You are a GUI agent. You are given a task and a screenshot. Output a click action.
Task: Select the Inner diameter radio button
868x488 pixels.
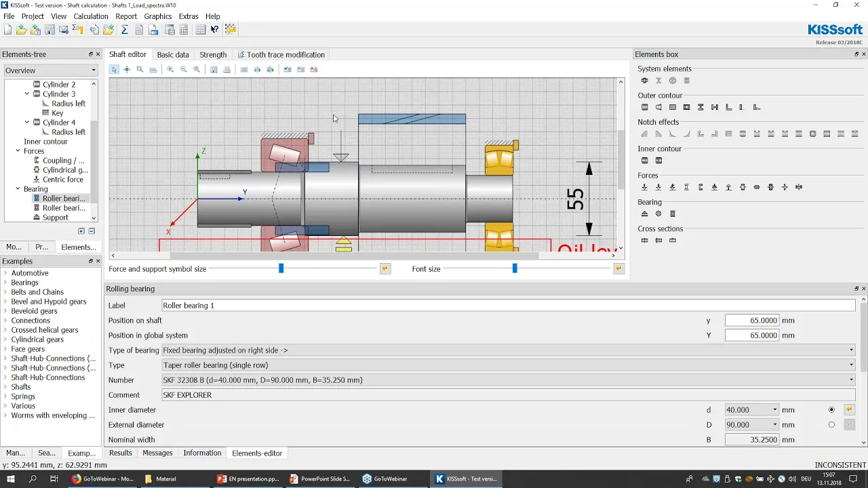tap(831, 410)
